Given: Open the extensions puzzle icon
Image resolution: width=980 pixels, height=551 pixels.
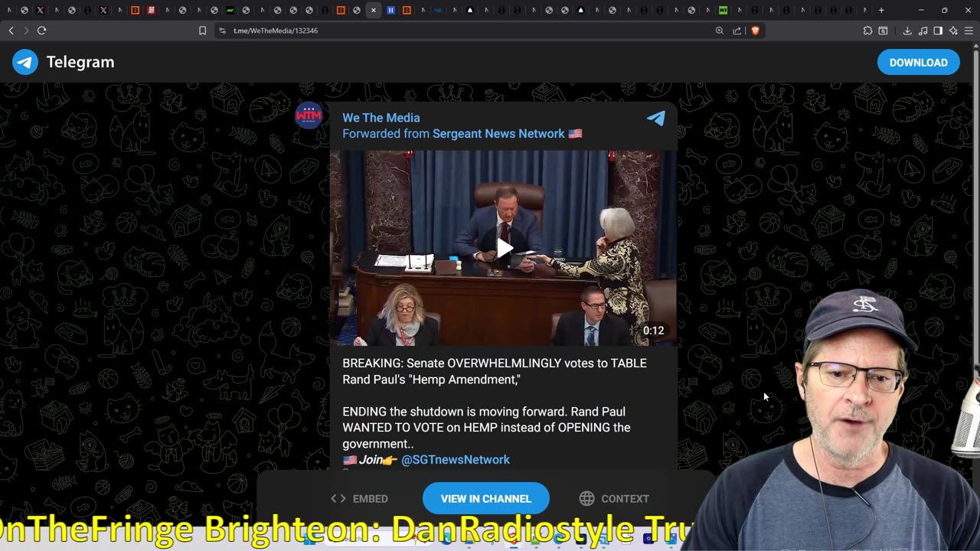Looking at the screenshot, I should coord(867,31).
